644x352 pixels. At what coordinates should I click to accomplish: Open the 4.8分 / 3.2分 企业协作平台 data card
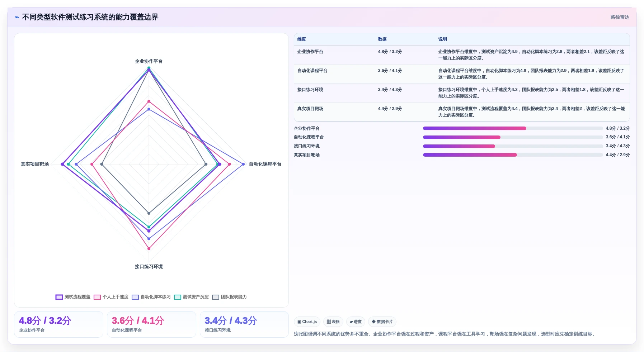point(58,324)
